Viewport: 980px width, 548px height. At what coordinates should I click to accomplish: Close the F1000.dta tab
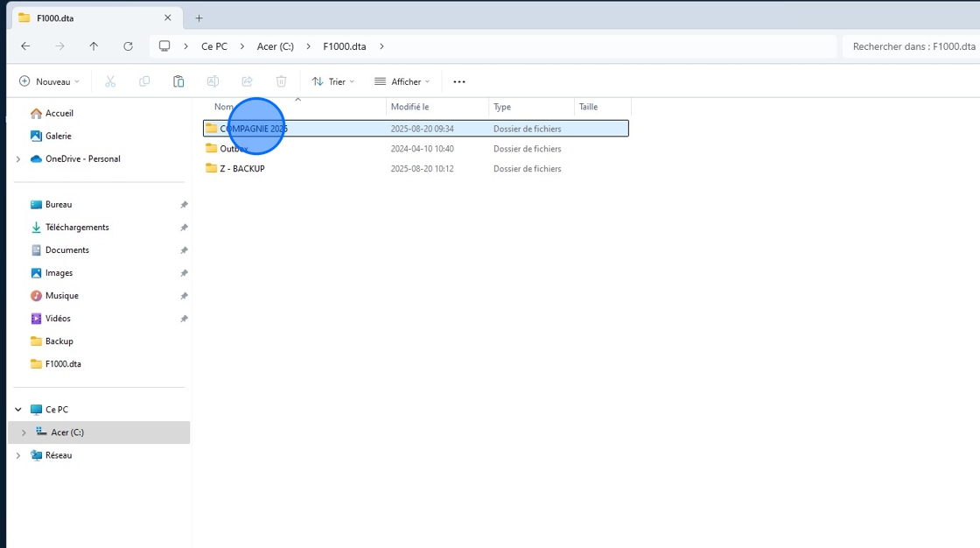pos(167,18)
